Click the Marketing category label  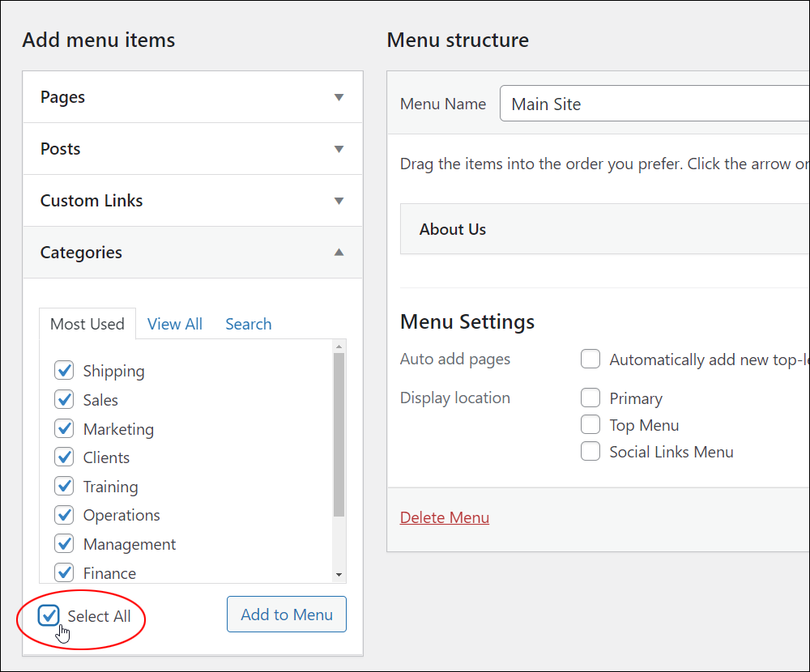(118, 429)
